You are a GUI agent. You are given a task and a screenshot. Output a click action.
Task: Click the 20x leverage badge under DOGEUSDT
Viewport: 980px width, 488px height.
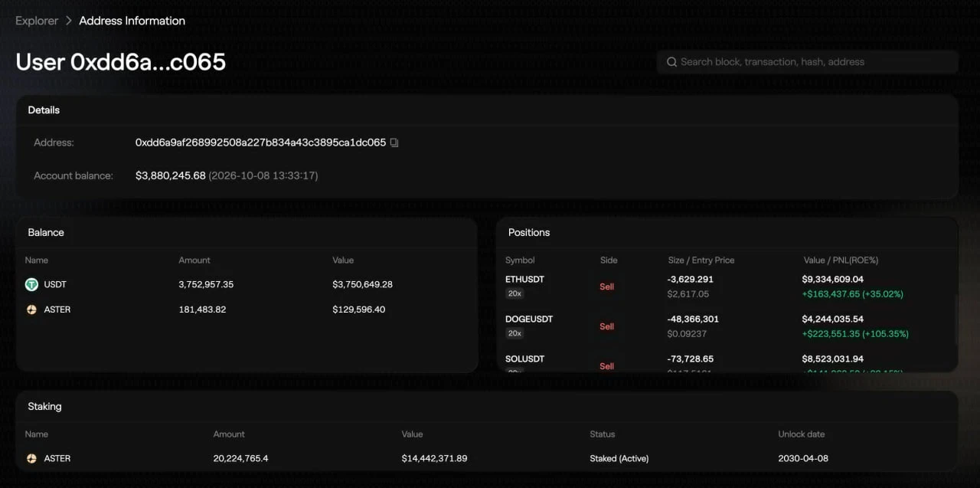[x=514, y=333]
